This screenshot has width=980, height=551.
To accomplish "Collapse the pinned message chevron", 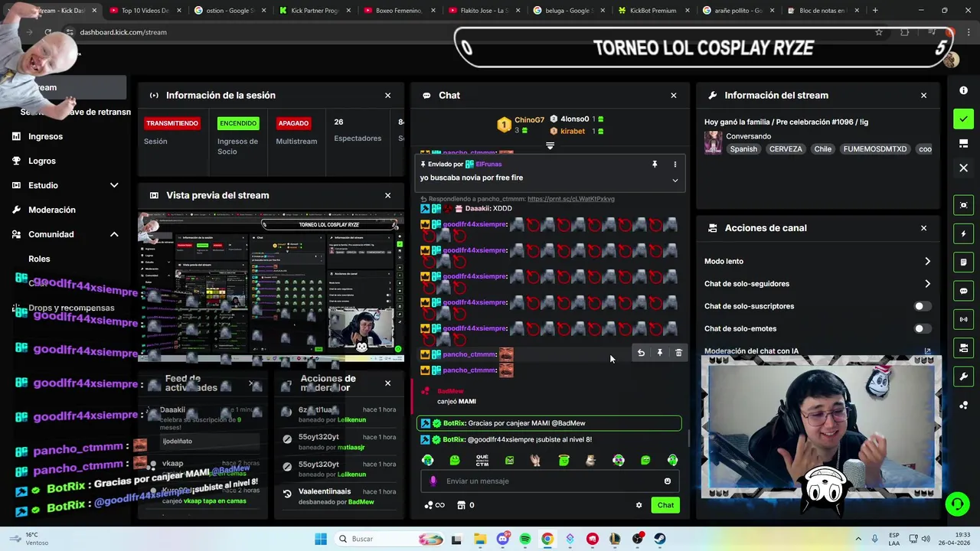I will pos(675,180).
